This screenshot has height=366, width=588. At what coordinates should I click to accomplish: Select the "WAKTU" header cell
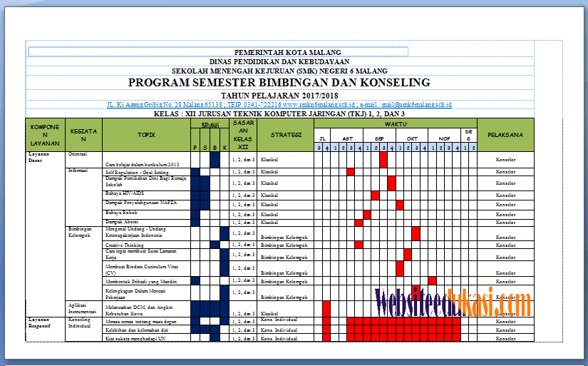tap(396, 123)
